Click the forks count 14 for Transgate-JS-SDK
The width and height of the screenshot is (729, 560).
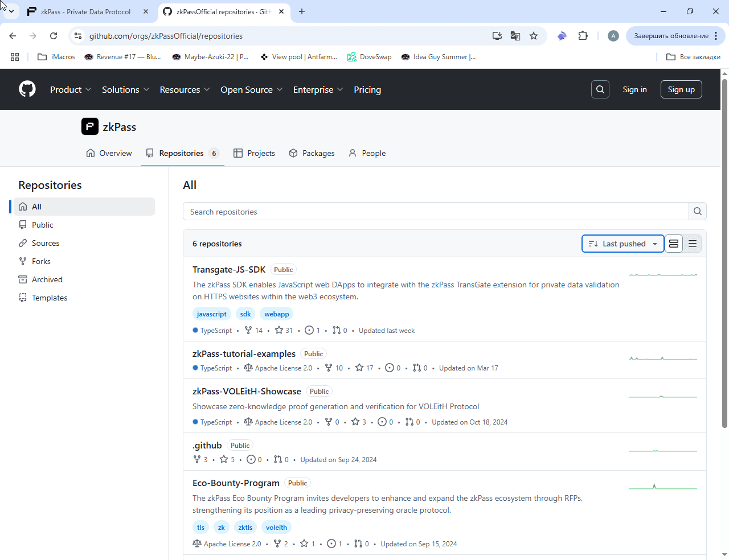point(253,331)
